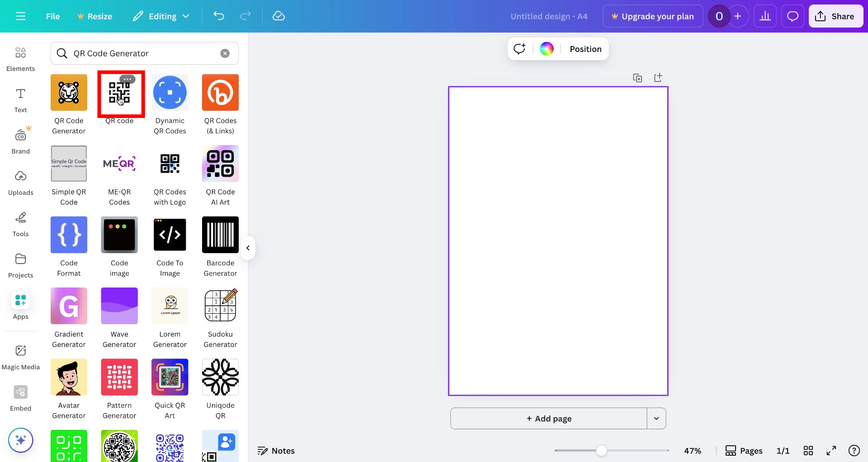
Task: Open the Editing mode dropdown
Action: [160, 16]
